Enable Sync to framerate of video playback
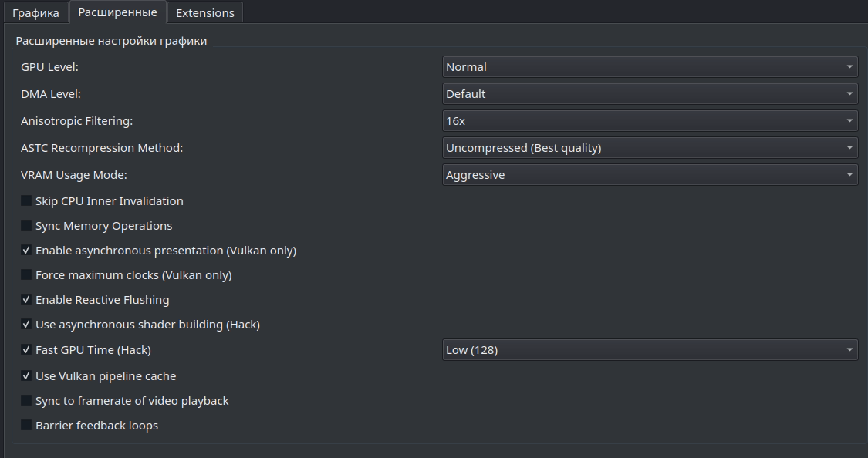Viewport: 868px width, 458px height. click(27, 401)
